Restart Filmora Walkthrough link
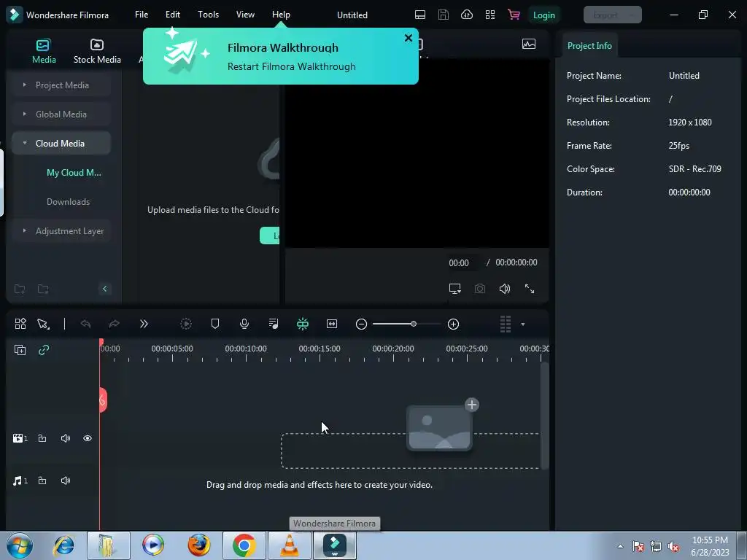Image resolution: width=747 pixels, height=560 pixels. click(x=291, y=66)
